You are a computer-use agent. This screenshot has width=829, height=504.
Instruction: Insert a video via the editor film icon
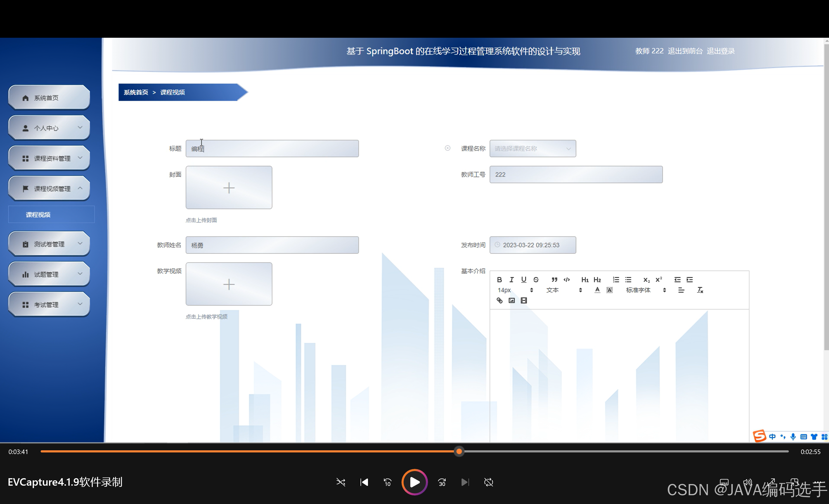coord(524,300)
